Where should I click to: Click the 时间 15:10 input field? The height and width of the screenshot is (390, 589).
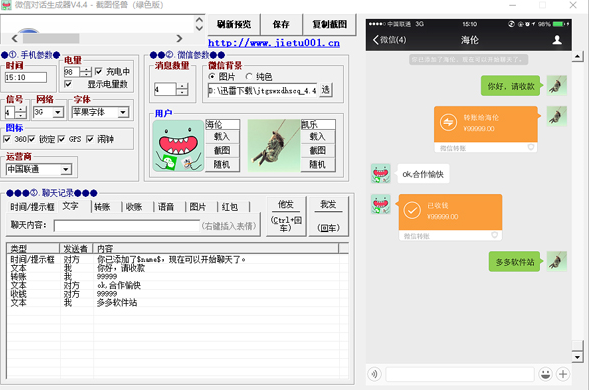pyautogui.click(x=26, y=77)
